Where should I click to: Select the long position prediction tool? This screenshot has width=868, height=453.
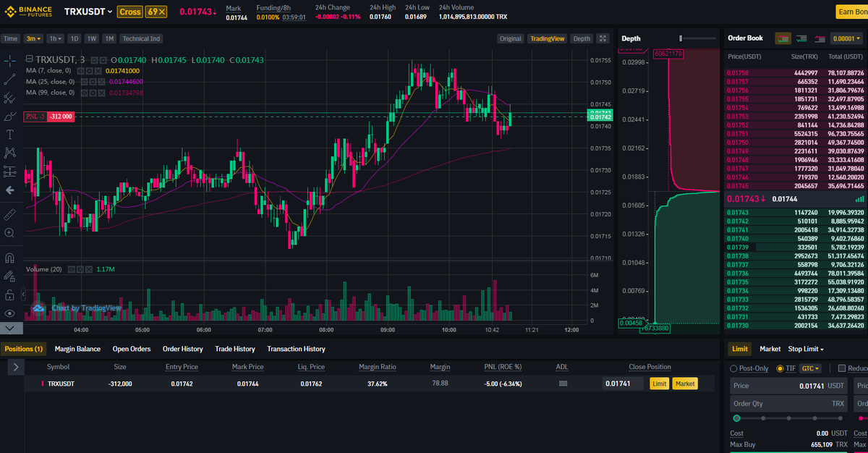coord(9,172)
